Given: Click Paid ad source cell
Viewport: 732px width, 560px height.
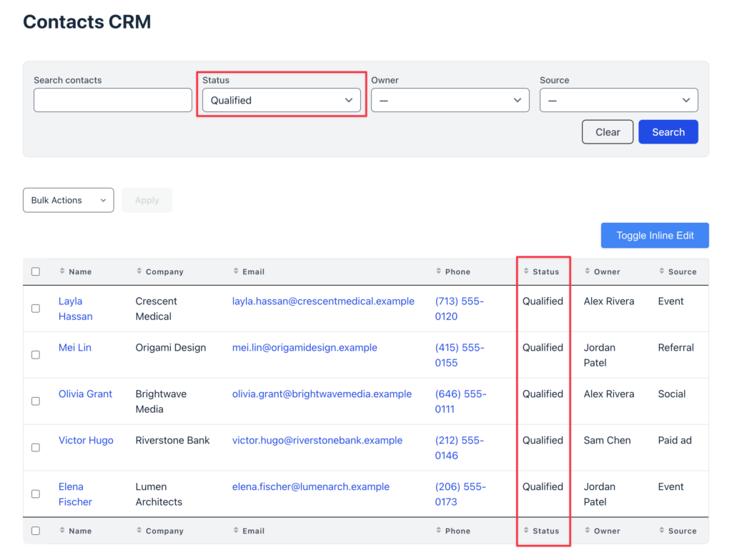Looking at the screenshot, I should tap(675, 440).
